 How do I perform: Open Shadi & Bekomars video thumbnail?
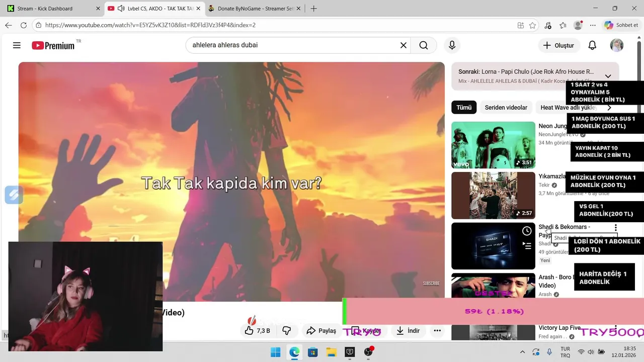493,246
